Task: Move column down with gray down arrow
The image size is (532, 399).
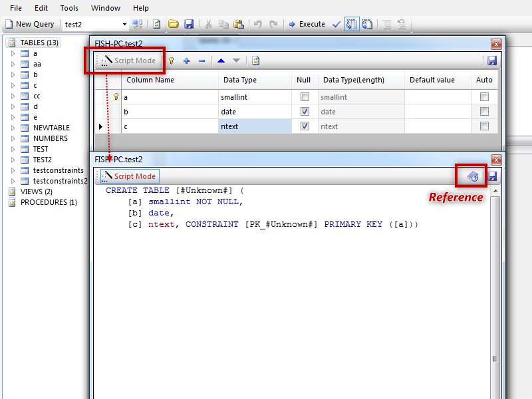Action: [236, 61]
